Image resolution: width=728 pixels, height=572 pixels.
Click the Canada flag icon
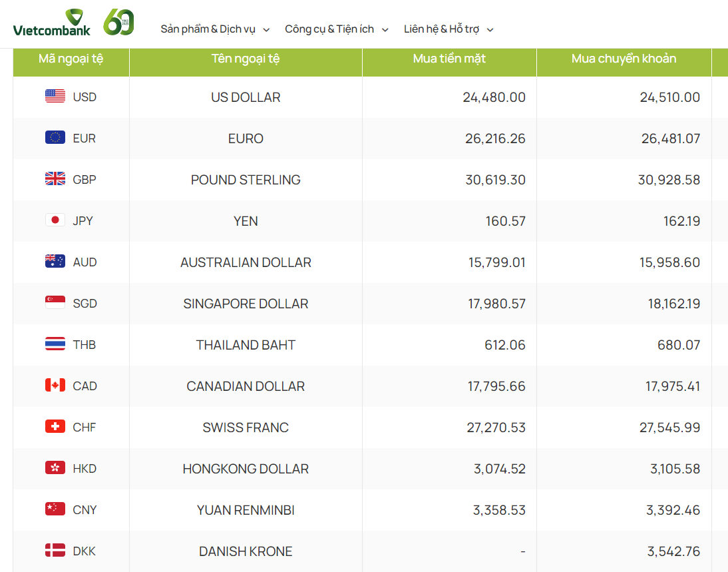coord(55,386)
